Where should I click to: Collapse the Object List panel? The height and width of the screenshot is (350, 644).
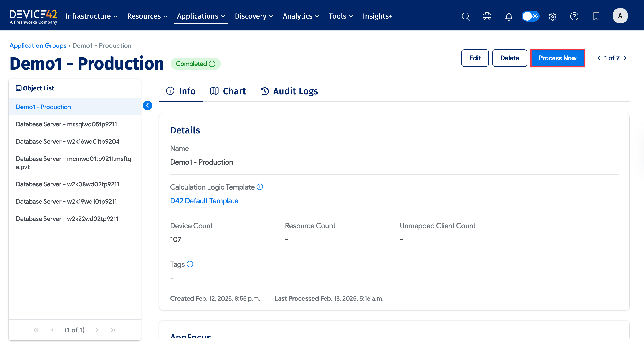pos(147,106)
